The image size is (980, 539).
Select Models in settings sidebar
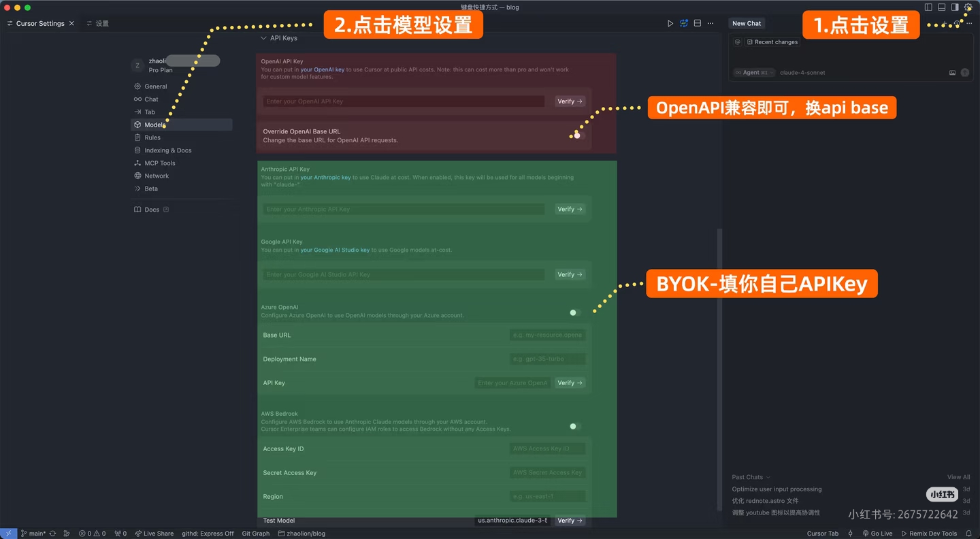click(x=182, y=125)
